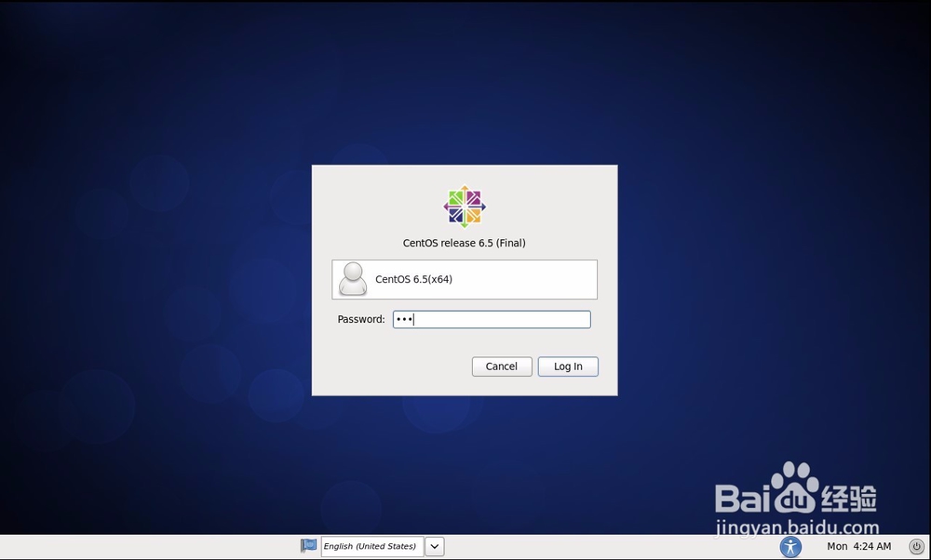Click inside the Password input field
This screenshot has height=560, width=931.
pyautogui.click(x=492, y=319)
